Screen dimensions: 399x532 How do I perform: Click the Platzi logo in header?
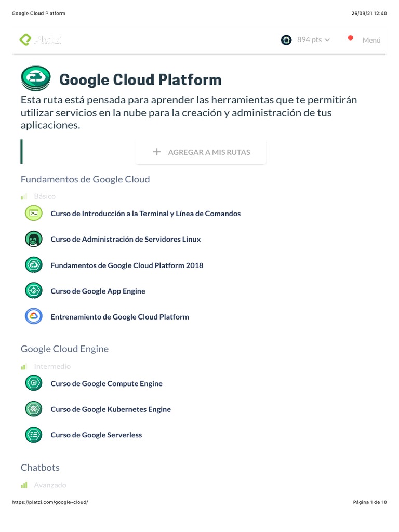[x=41, y=39]
